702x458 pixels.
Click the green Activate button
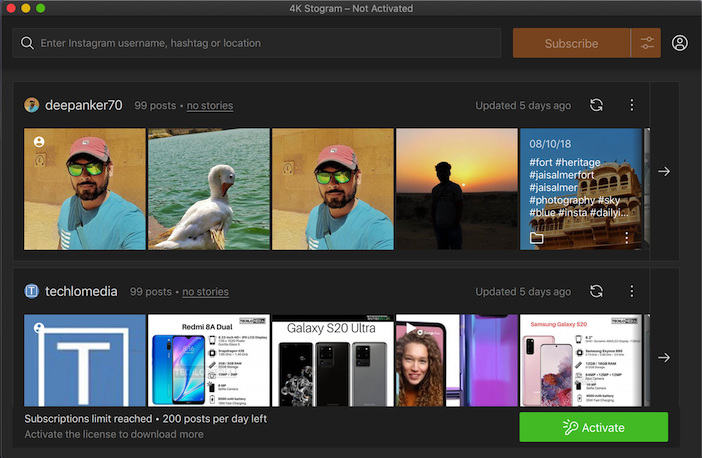594,427
